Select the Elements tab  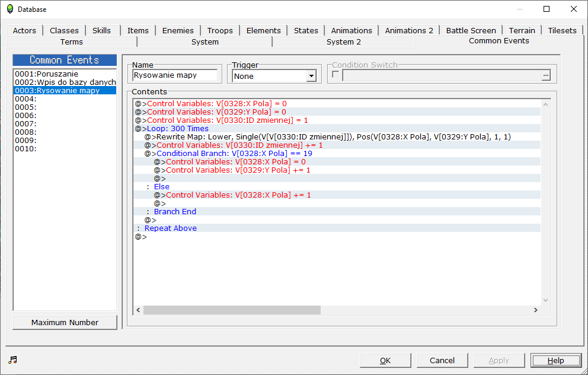(263, 30)
